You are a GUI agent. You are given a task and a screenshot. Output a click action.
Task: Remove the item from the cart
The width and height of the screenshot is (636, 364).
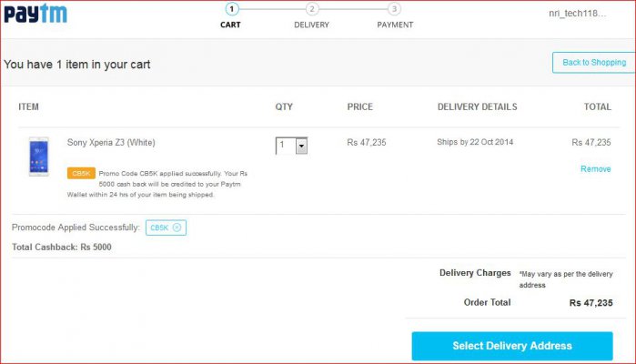tap(595, 169)
